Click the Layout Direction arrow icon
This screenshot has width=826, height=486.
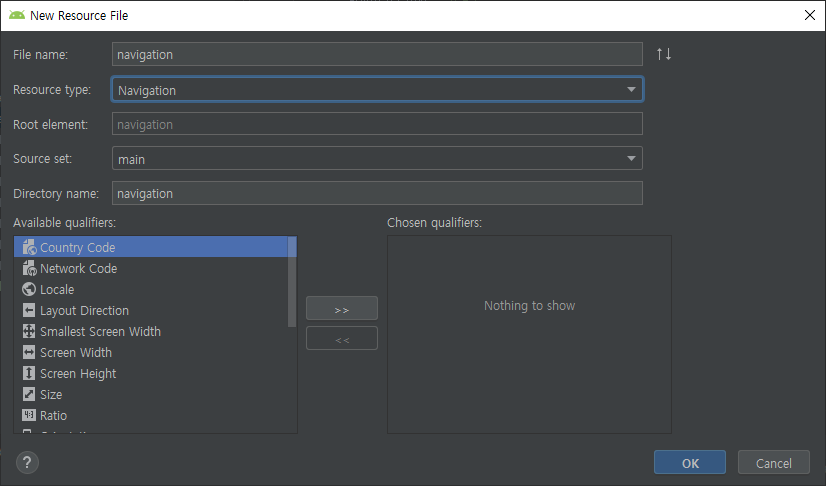[x=29, y=310]
